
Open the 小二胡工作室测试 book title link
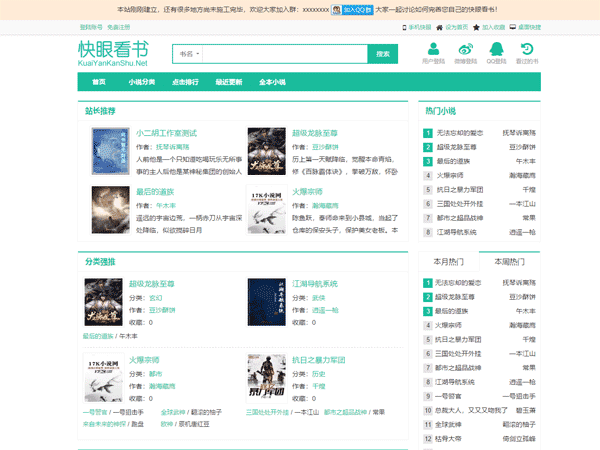(x=166, y=132)
